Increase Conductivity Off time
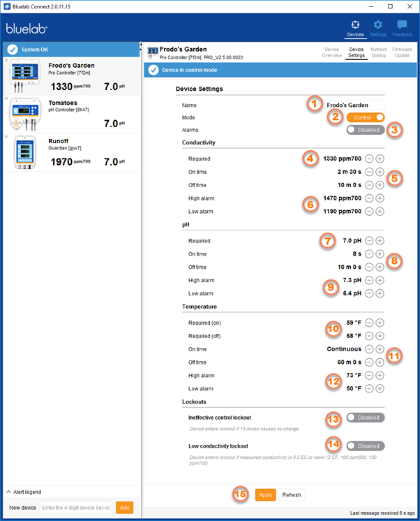This screenshot has height=521, width=420. 380,185
